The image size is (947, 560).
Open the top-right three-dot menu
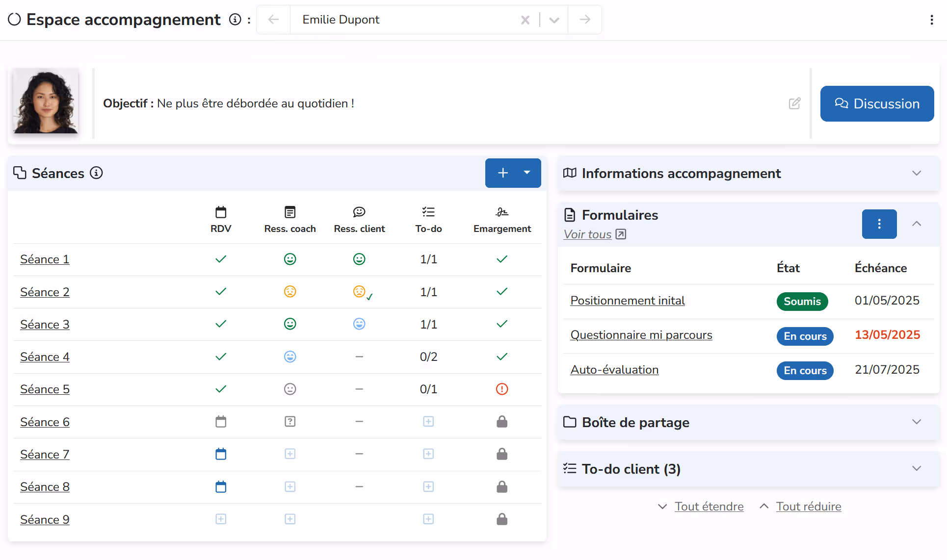click(931, 20)
